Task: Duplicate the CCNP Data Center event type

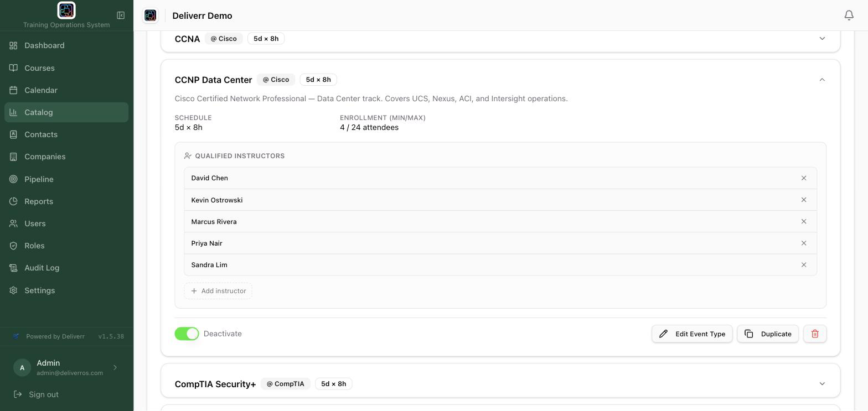Action: click(768, 334)
